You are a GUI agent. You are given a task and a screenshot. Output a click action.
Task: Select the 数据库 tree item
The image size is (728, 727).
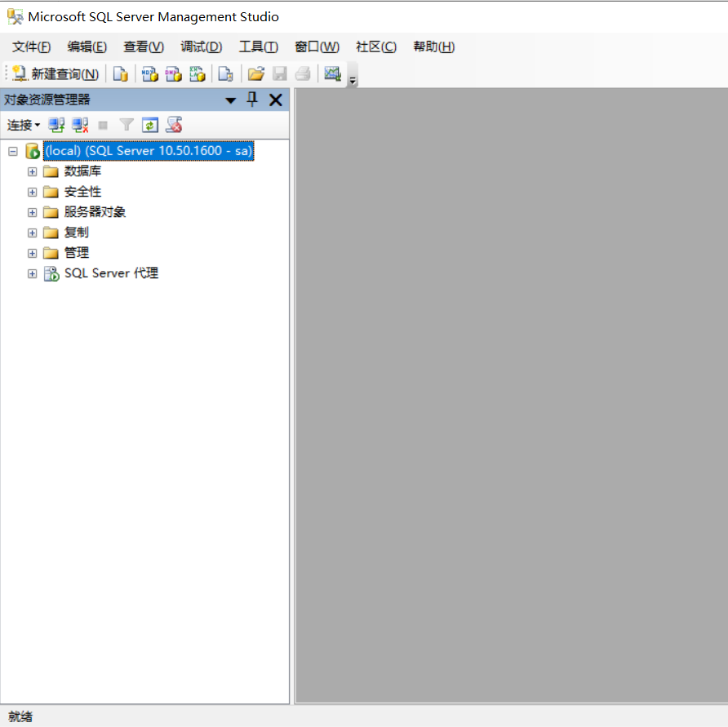(82, 171)
